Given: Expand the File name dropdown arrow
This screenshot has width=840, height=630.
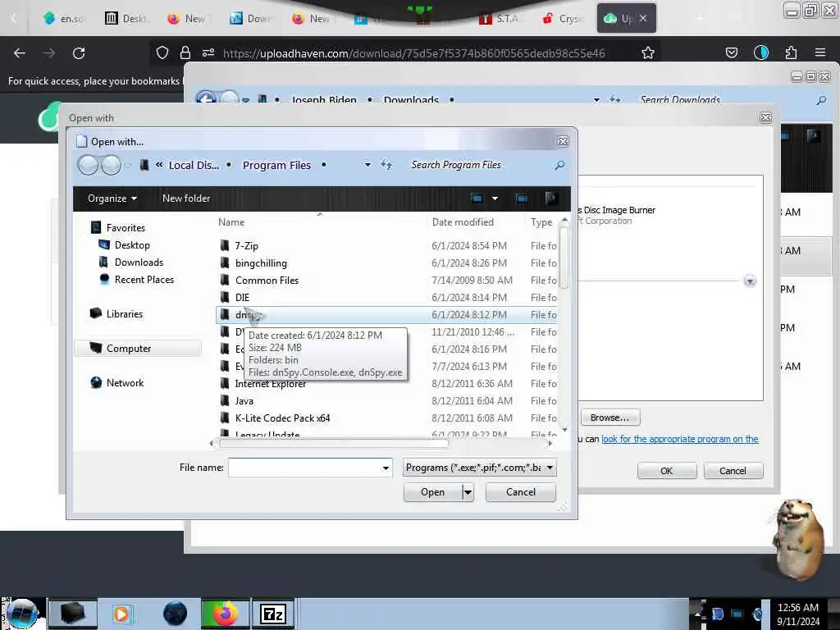Looking at the screenshot, I should point(386,468).
